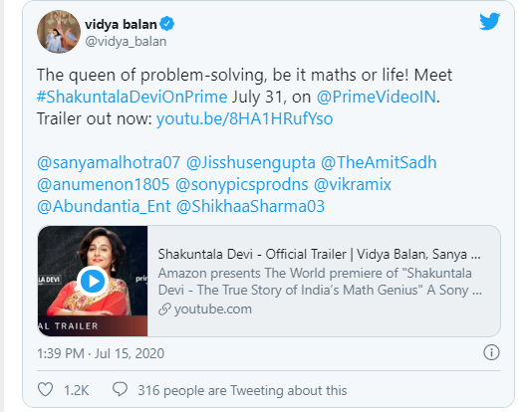Screen dimensions: 532x412
Task: Open the @PrimeVideoIN mention
Action: 377,97
